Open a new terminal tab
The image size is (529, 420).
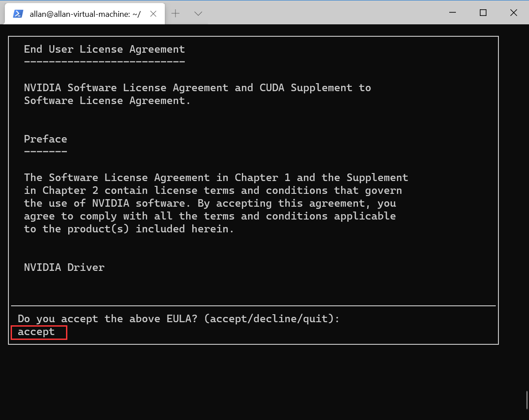point(175,14)
